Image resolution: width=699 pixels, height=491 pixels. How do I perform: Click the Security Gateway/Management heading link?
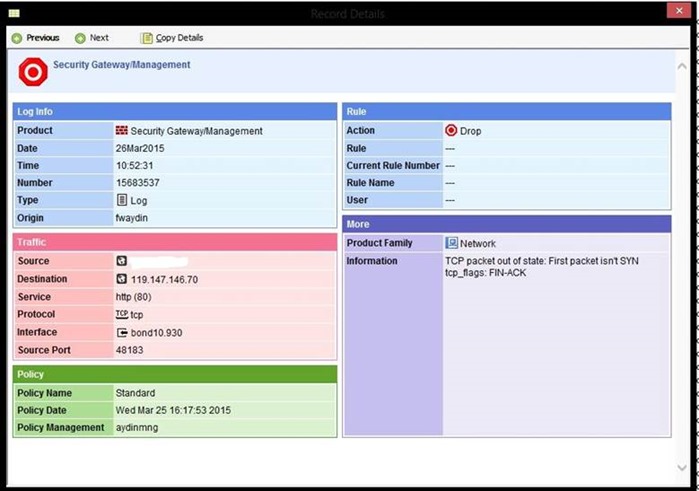pyautogui.click(x=122, y=65)
